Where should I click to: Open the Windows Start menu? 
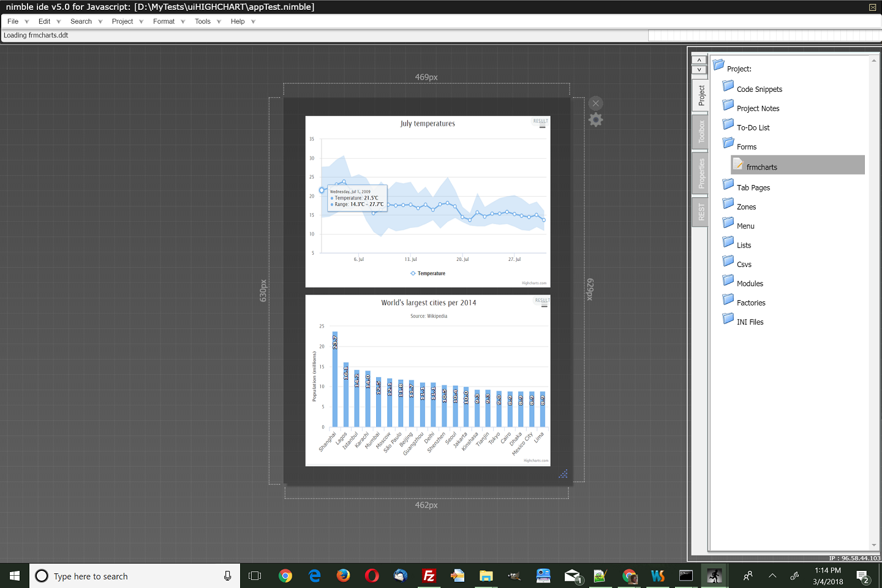(x=15, y=576)
